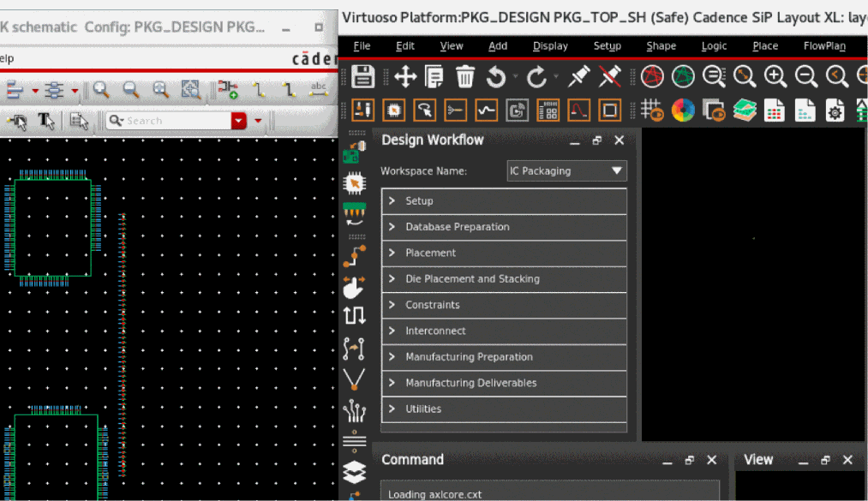This screenshot has width=868, height=501.
Task: Open the Shape menu
Action: tap(661, 46)
